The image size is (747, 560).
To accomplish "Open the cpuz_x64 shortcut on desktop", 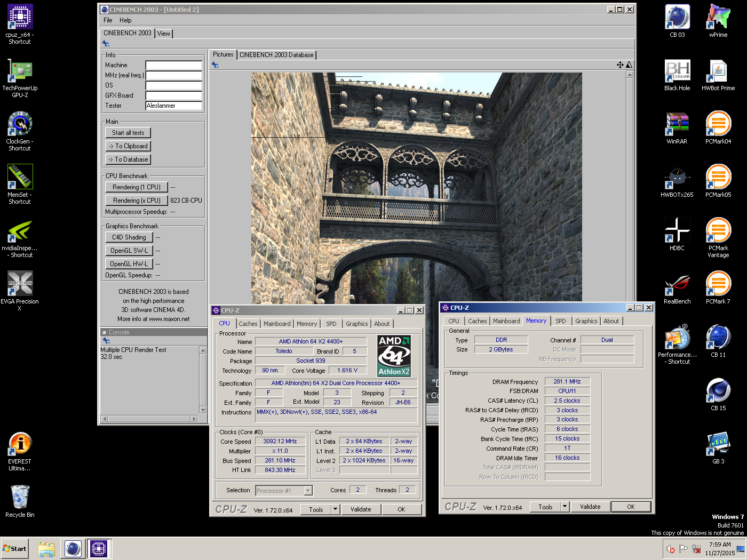I will pyautogui.click(x=20, y=24).
